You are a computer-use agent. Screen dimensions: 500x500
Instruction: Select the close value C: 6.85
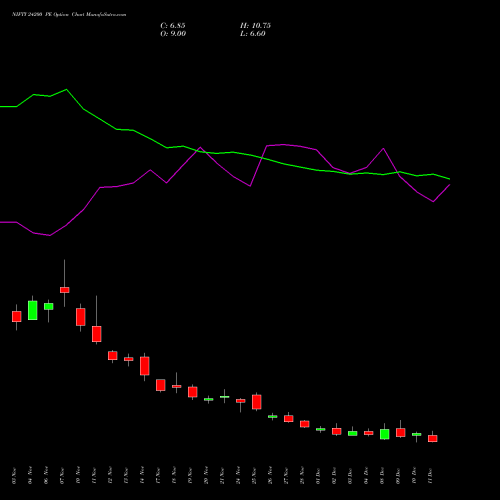(x=173, y=26)
